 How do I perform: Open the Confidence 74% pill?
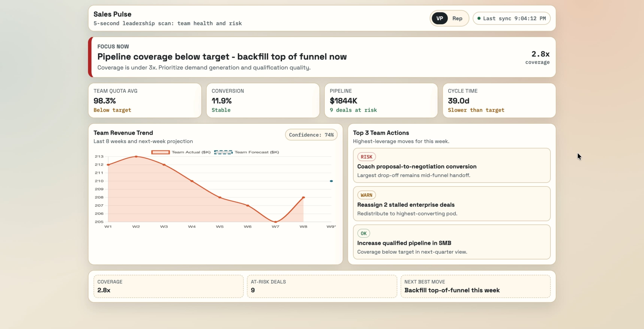point(311,135)
